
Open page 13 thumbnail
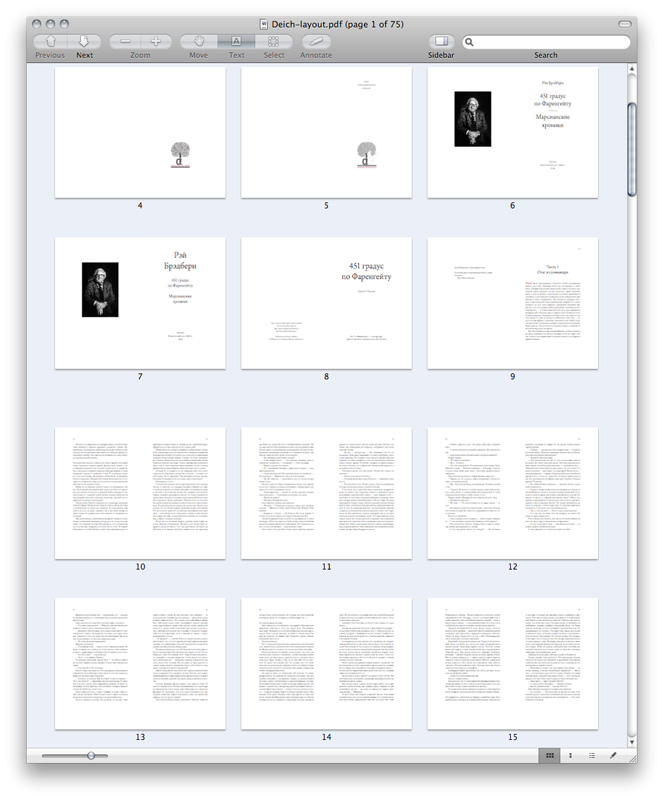(x=140, y=664)
